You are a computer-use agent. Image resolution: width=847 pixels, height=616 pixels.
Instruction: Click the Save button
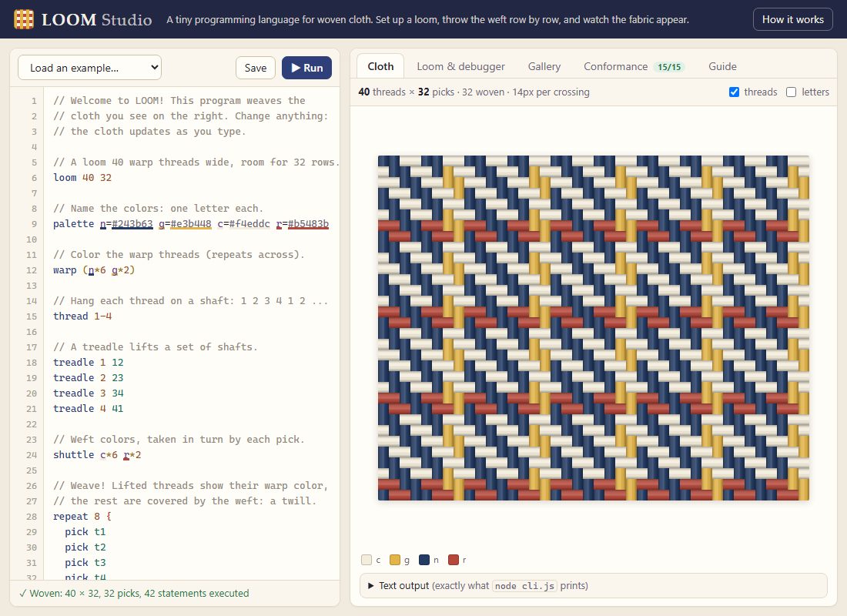[x=256, y=68]
